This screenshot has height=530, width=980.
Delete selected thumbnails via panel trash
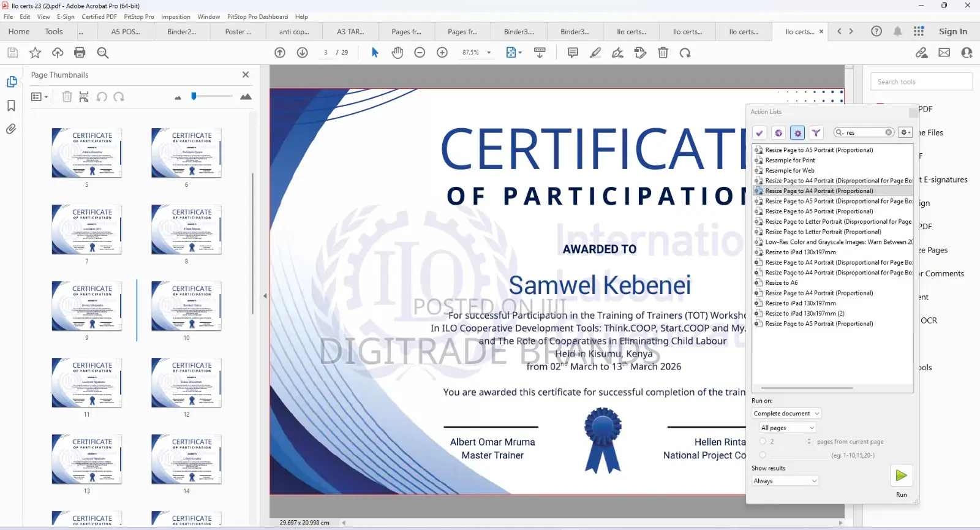67,97
